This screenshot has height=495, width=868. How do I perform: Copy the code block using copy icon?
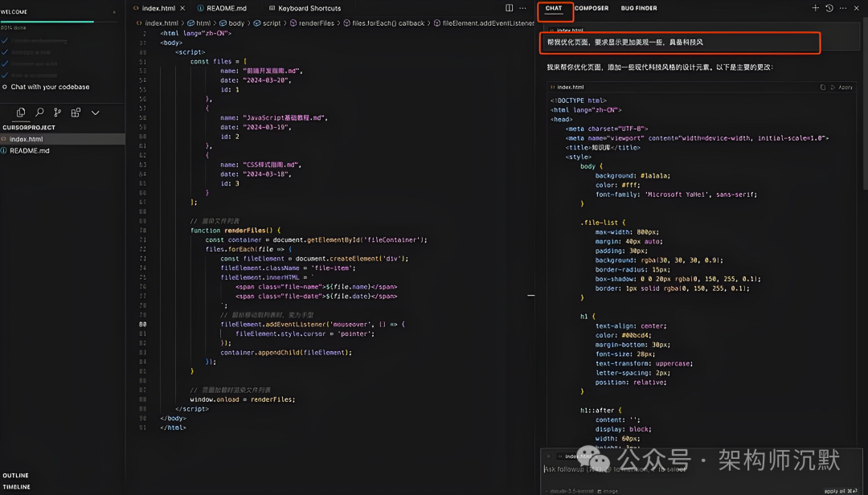coord(823,87)
